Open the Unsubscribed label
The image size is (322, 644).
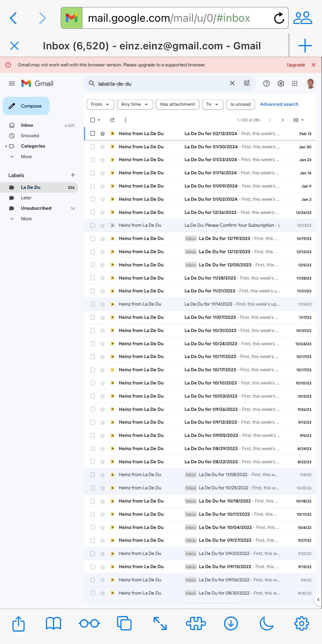[x=36, y=208]
